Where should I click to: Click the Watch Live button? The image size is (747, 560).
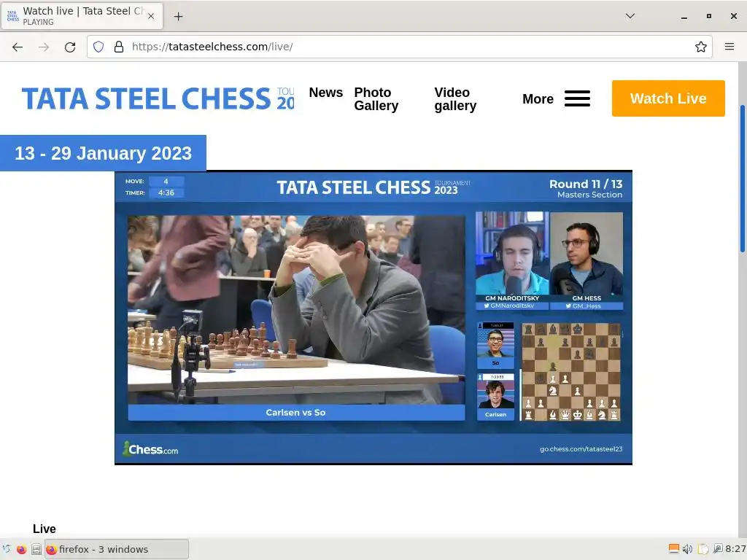click(668, 98)
